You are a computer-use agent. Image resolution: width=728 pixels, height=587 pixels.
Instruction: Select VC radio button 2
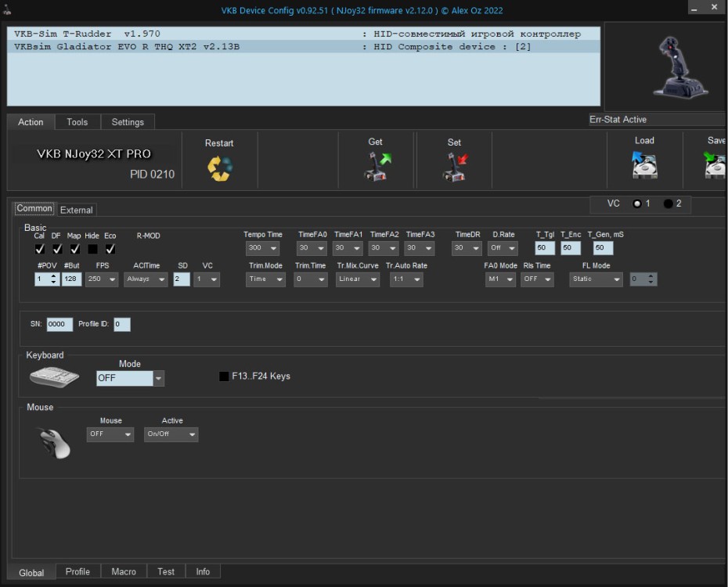click(x=669, y=203)
